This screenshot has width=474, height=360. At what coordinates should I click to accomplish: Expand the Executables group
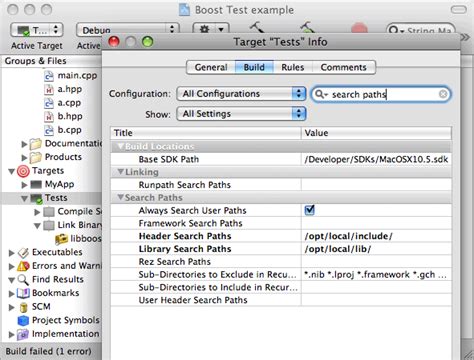[x=11, y=253]
